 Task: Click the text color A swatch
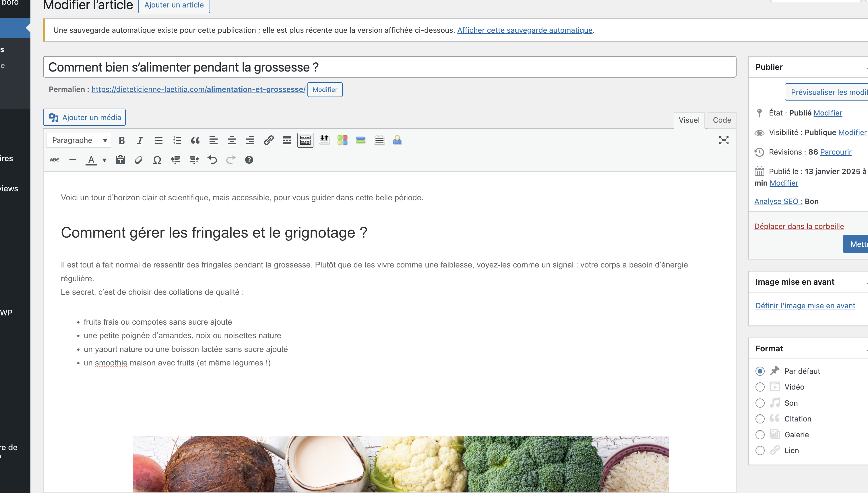click(91, 160)
